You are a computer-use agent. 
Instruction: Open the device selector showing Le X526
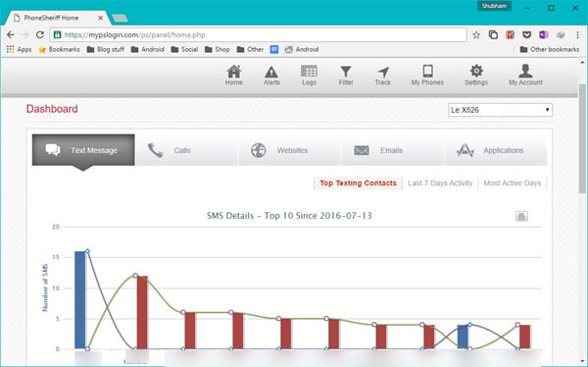pos(500,110)
